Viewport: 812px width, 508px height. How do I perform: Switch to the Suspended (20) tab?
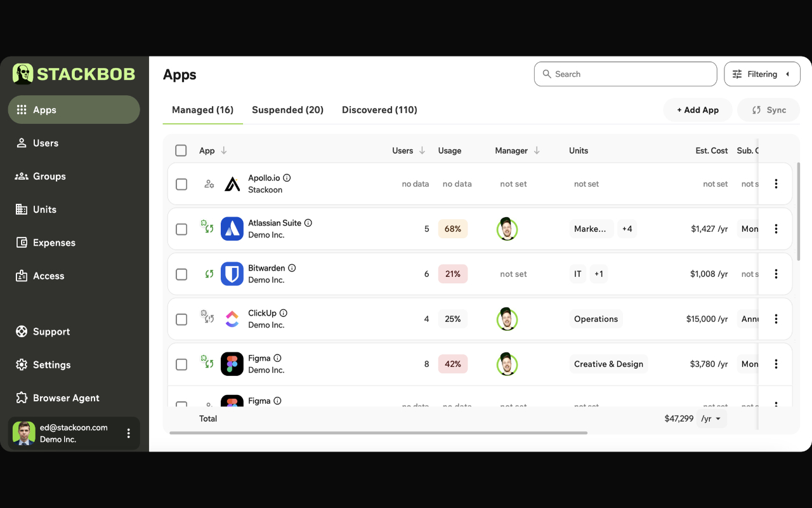[287, 110]
